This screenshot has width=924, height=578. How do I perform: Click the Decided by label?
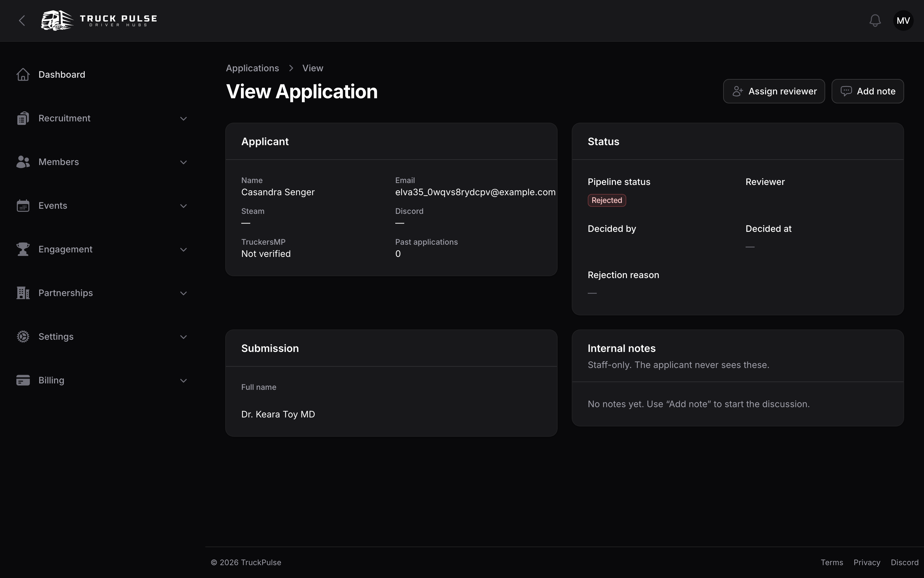coord(612,229)
